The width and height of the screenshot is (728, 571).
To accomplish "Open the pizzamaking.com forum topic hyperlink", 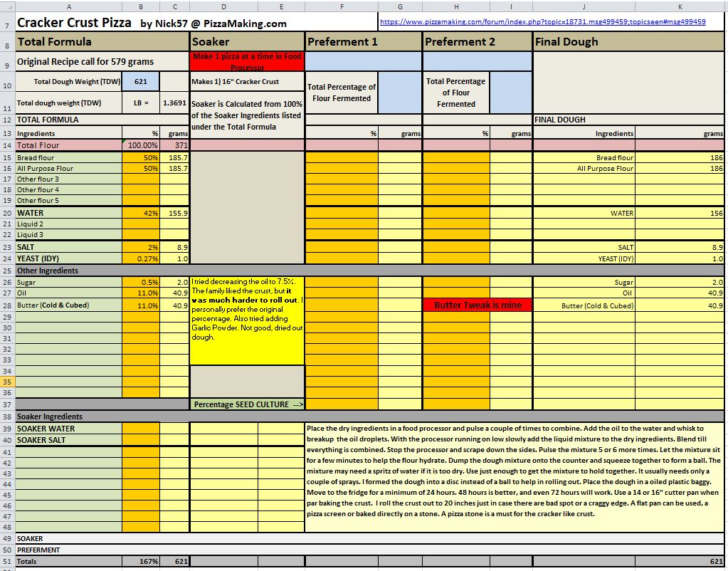I will (x=542, y=22).
